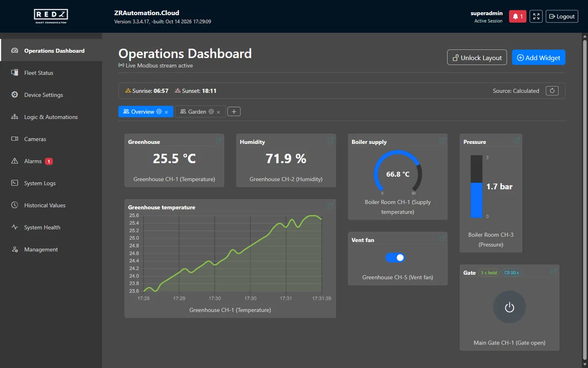Screen dimensions: 588x368
Task: Close the Overview tab
Action: tap(166, 112)
